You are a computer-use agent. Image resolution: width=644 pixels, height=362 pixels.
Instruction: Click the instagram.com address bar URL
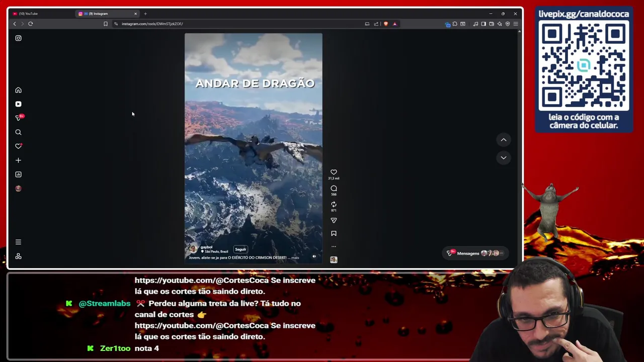pyautogui.click(x=152, y=24)
